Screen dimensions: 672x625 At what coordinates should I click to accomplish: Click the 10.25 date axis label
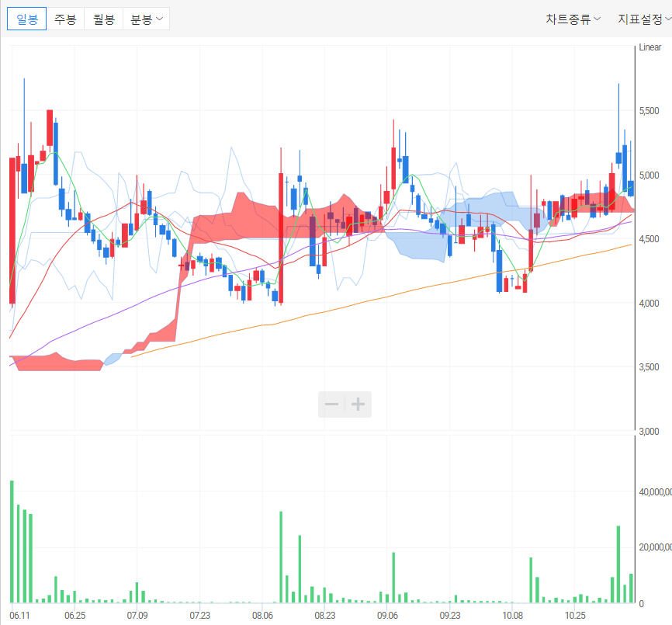click(575, 615)
